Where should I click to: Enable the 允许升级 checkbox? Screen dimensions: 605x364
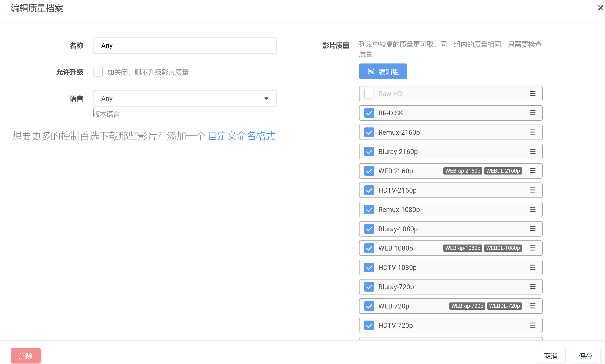pos(98,72)
